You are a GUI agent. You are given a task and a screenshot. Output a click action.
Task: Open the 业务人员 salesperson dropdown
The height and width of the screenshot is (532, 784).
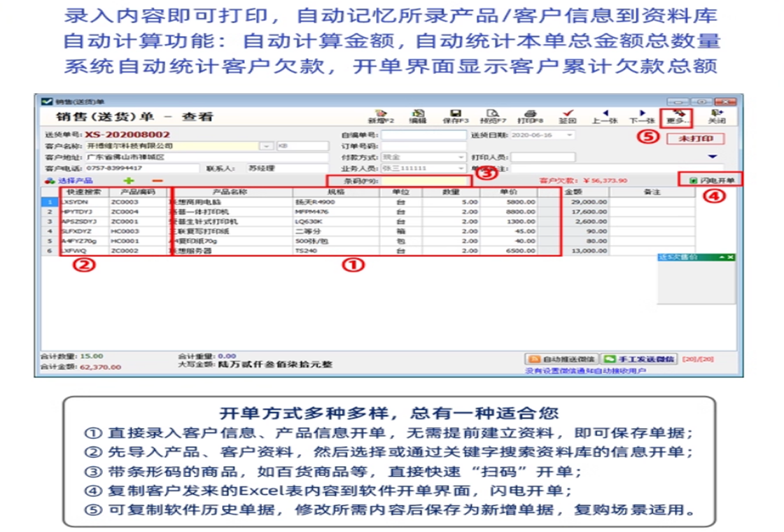461,169
